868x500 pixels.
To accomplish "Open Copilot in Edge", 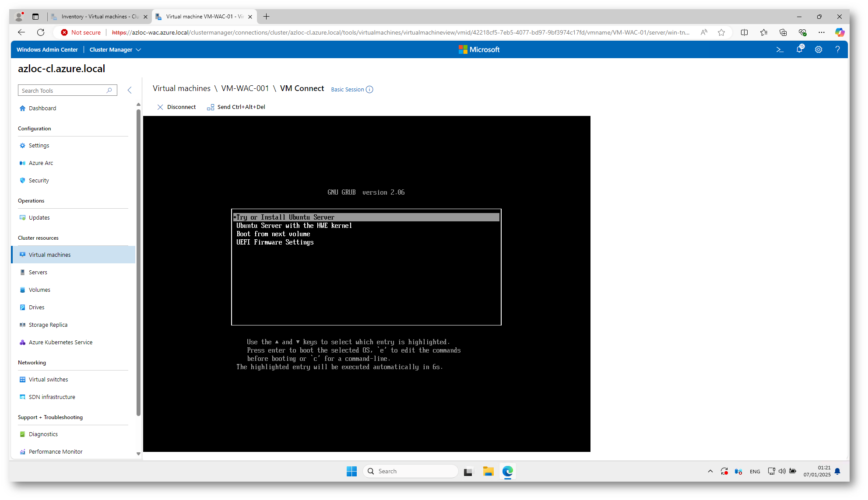I will 840,32.
